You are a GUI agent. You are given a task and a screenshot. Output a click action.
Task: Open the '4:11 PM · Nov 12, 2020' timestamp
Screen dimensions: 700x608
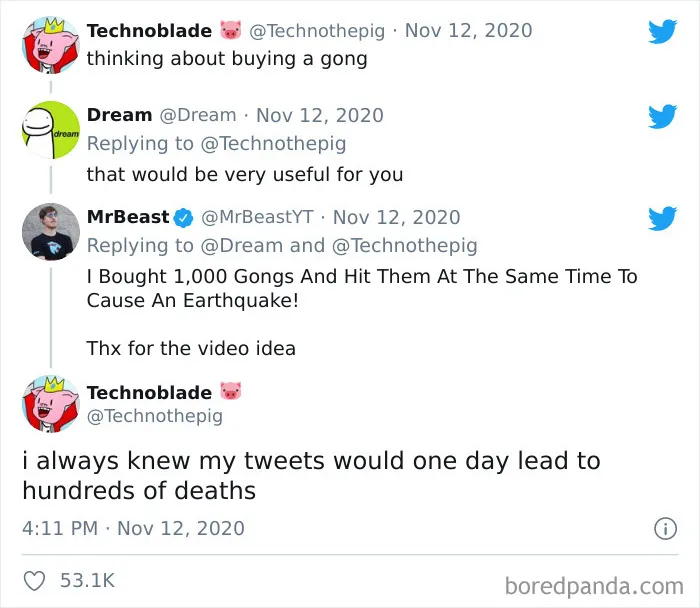[133, 529]
